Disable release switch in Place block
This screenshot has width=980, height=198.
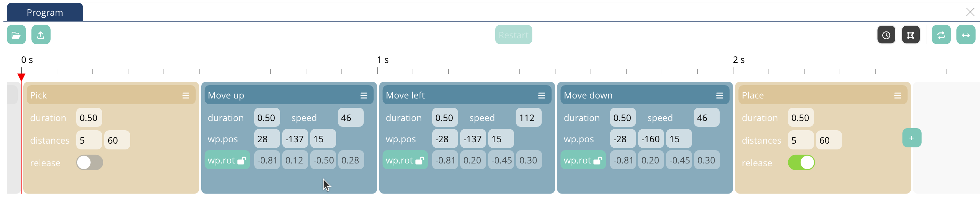pos(801,162)
